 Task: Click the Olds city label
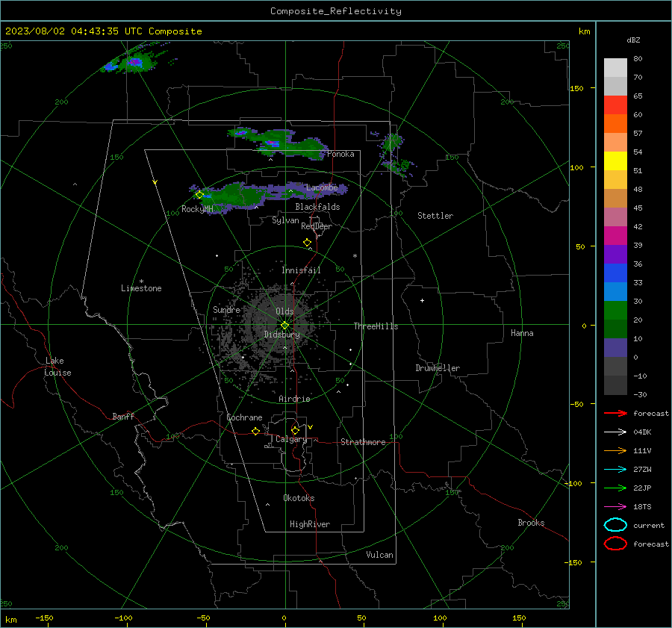pyautogui.click(x=284, y=311)
